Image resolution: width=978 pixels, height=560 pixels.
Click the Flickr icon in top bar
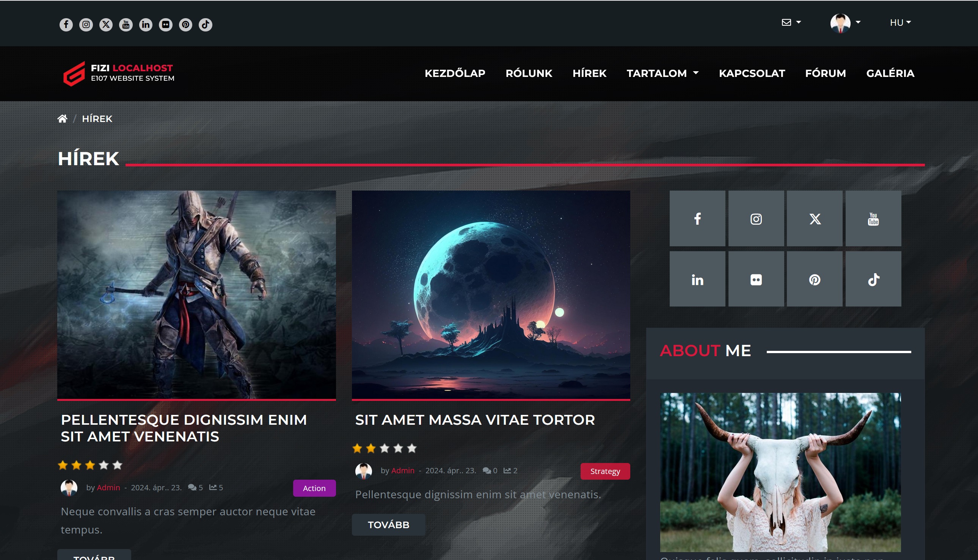165,25
